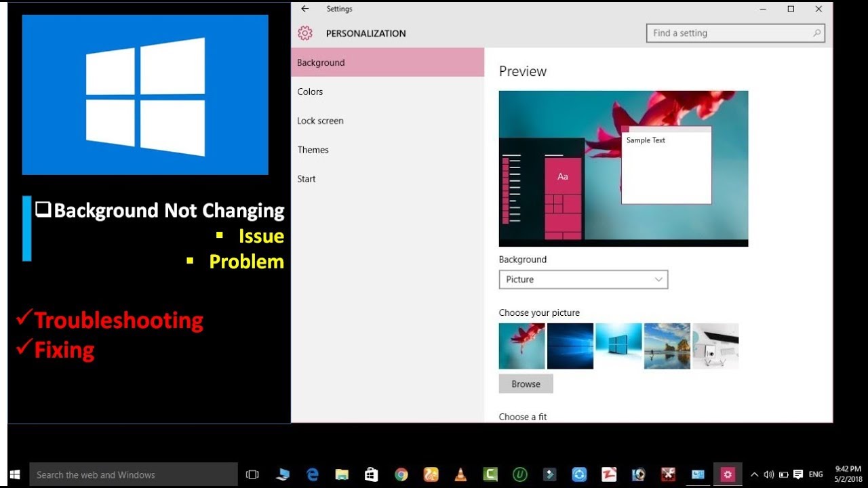This screenshot has height=488, width=868.
Task: Open the volume control in the tray
Action: [x=768, y=474]
